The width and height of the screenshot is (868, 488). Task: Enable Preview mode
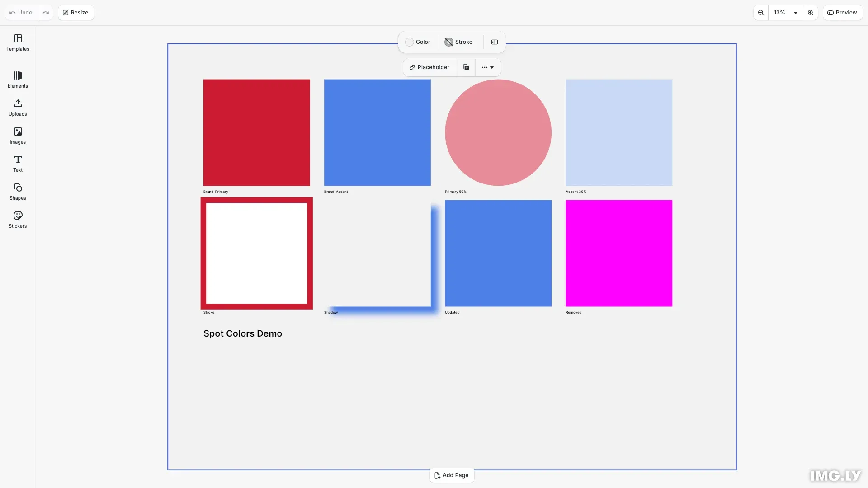[843, 12]
